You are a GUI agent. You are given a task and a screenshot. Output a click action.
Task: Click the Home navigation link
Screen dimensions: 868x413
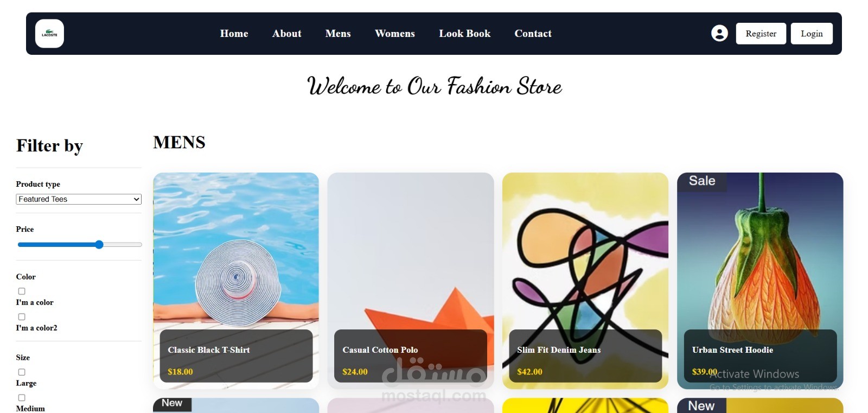pyautogui.click(x=234, y=34)
